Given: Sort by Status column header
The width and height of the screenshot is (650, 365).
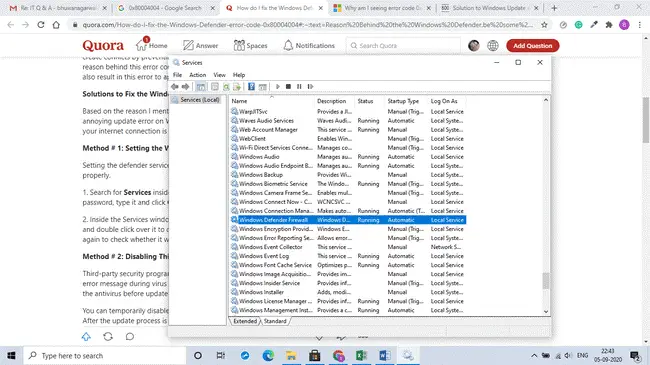Looking at the screenshot, I should [x=369, y=101].
